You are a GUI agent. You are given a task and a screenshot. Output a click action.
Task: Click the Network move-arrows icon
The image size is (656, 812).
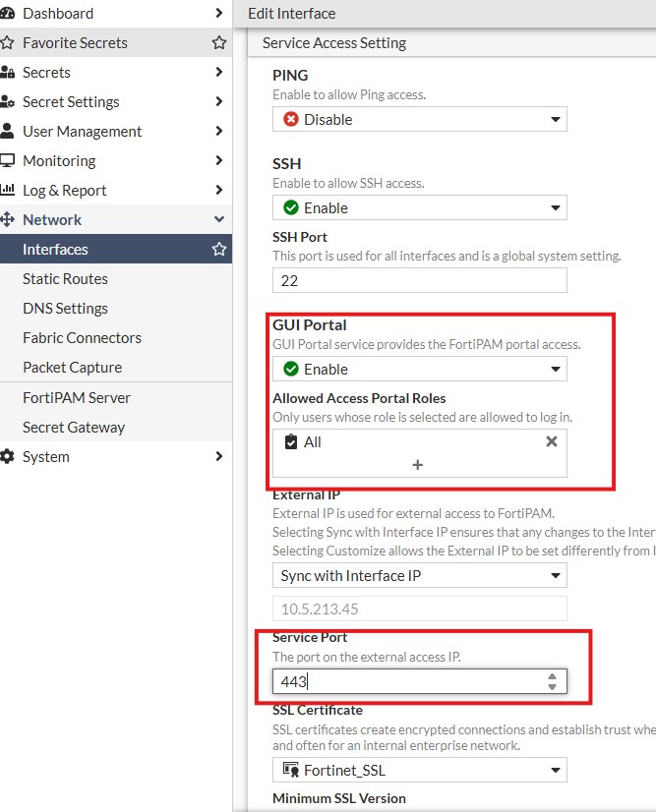click(7, 219)
